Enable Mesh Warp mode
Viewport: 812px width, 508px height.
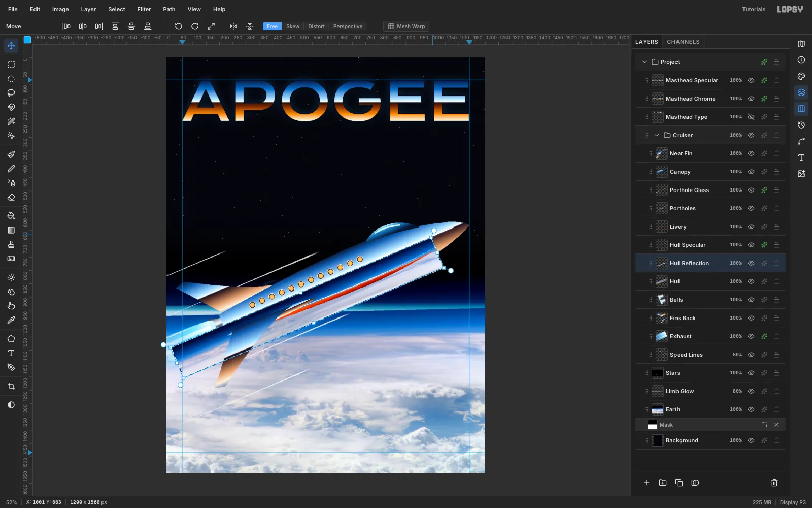coord(407,26)
